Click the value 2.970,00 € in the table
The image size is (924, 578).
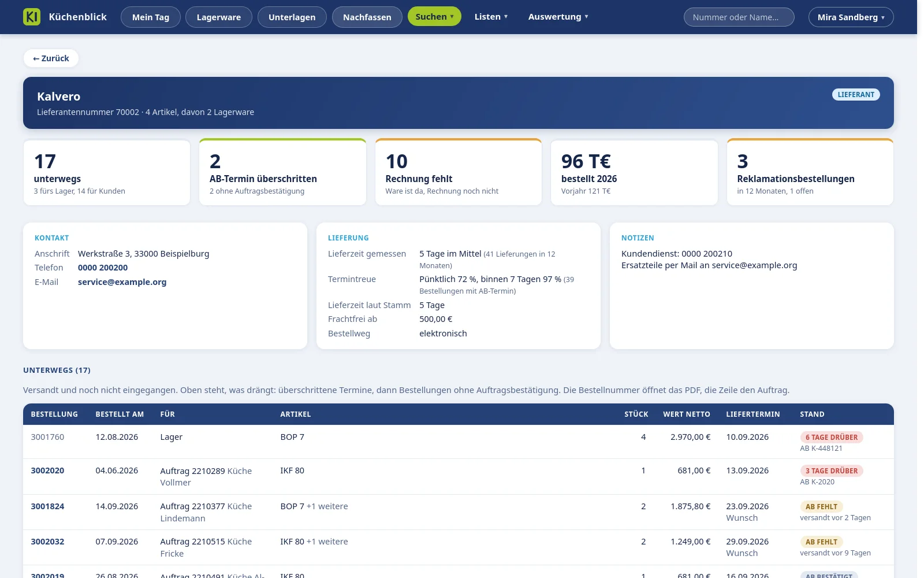[691, 437]
